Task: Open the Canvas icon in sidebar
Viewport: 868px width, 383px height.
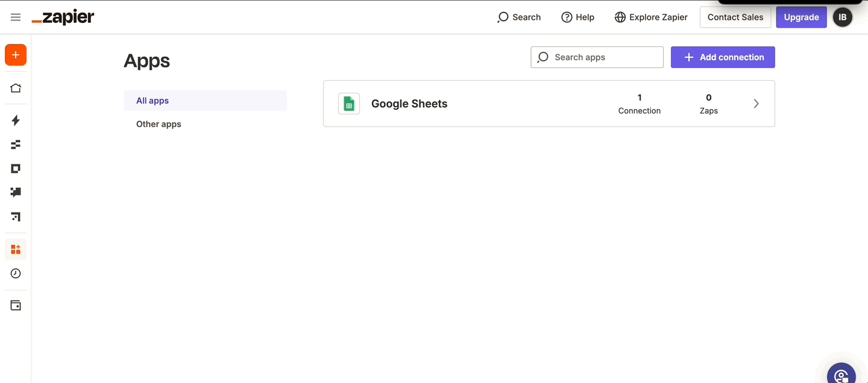Action: tap(16, 216)
